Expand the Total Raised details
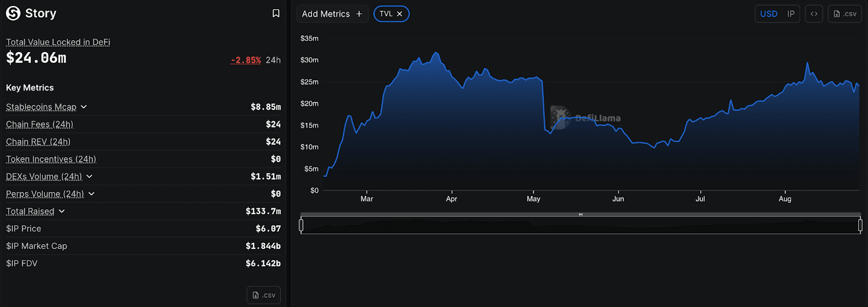The width and height of the screenshot is (868, 307). pyautogui.click(x=62, y=211)
